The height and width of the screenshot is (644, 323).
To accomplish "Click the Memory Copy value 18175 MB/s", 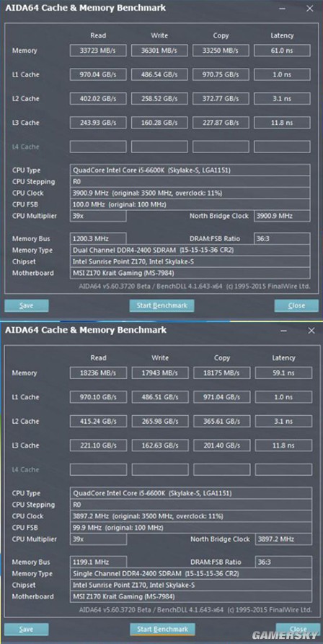I will click(222, 373).
